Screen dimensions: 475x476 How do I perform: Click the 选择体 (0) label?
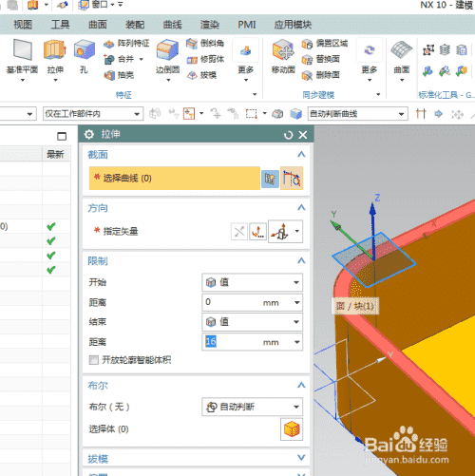[108, 429]
